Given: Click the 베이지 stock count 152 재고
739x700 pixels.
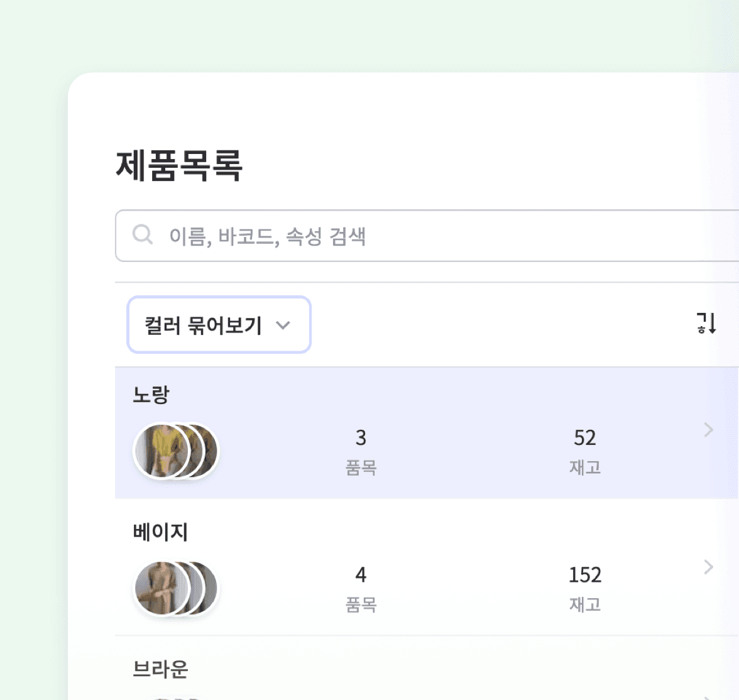Looking at the screenshot, I should pos(585,589).
